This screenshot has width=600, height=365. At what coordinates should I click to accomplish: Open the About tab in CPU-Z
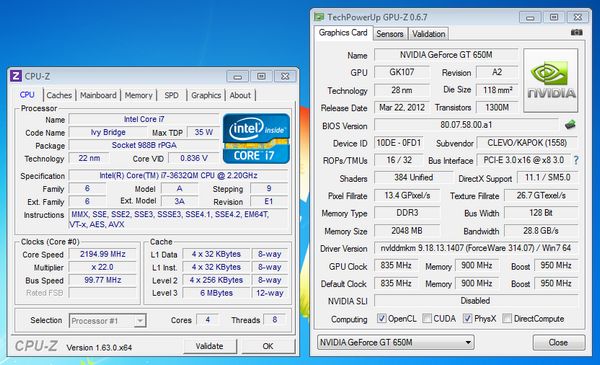point(240,95)
